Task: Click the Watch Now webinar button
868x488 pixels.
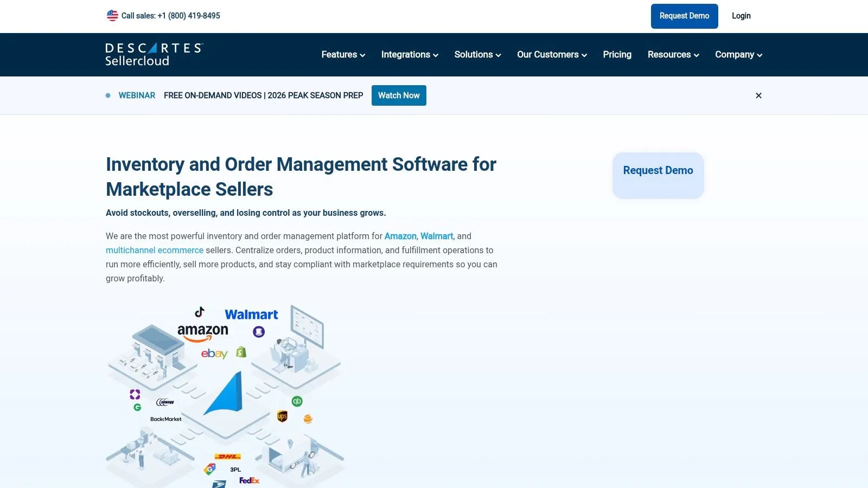Action: click(x=399, y=95)
